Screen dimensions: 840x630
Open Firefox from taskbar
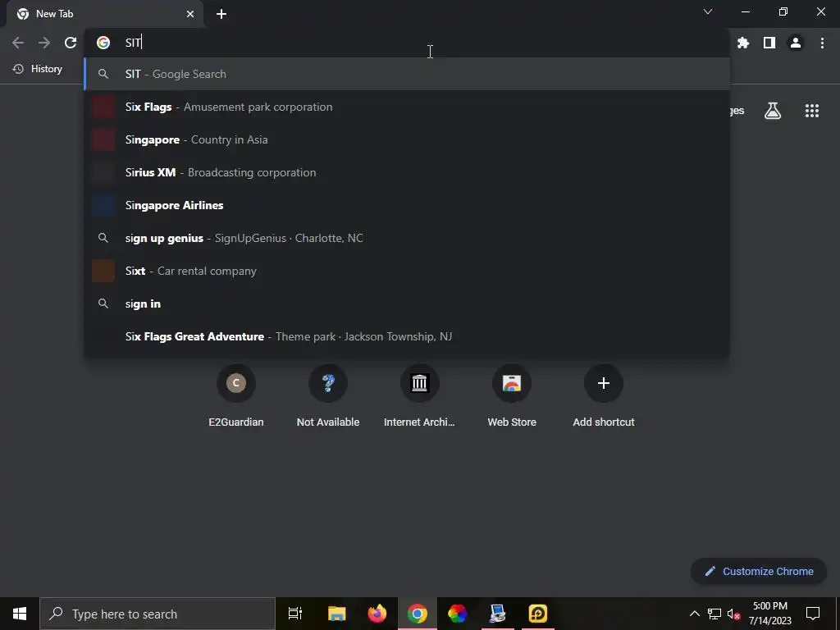pyautogui.click(x=377, y=614)
